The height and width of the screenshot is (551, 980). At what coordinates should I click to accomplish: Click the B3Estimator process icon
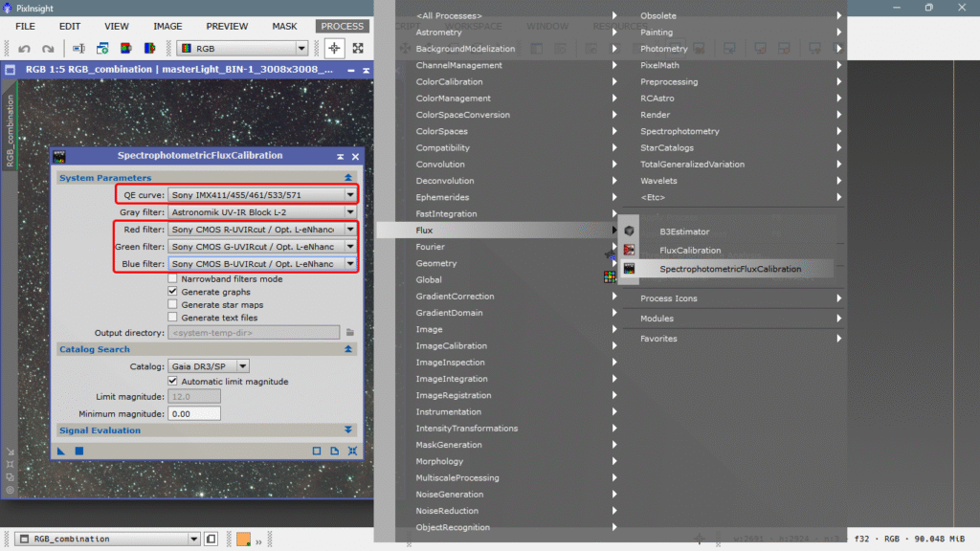[x=630, y=231]
